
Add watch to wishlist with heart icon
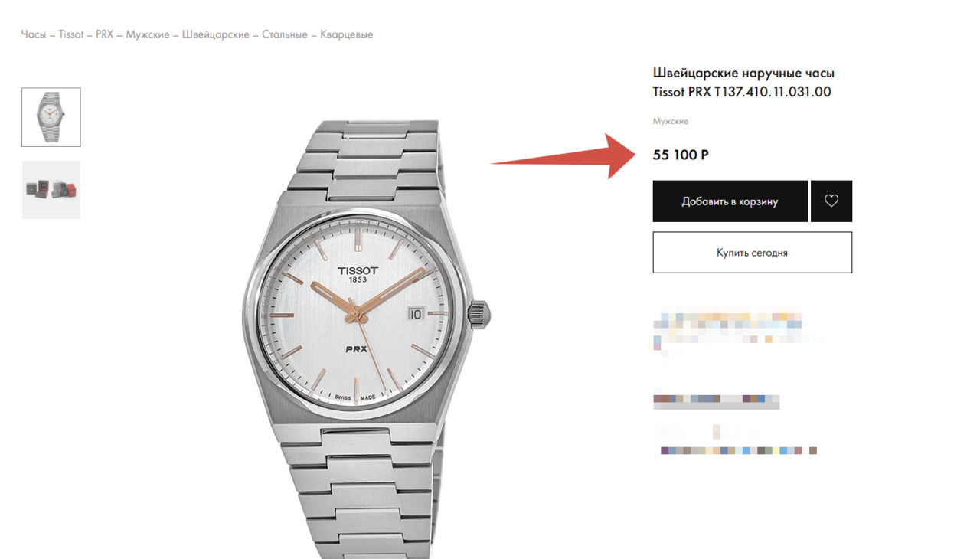[831, 201]
